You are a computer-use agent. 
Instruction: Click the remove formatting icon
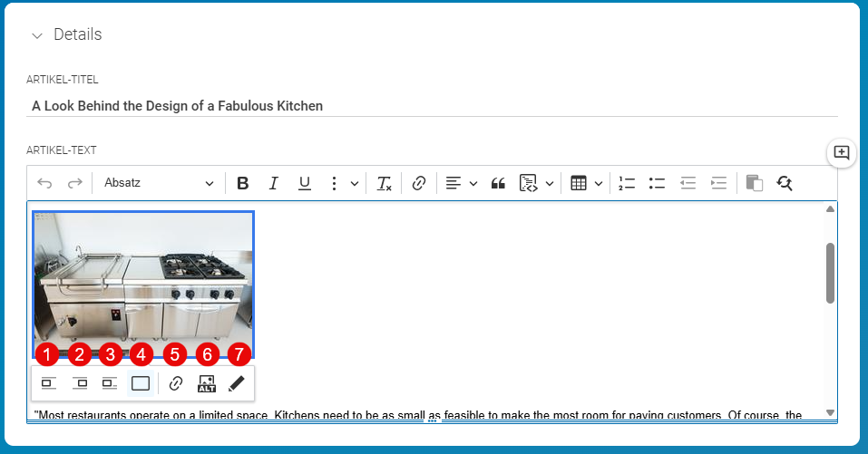tap(385, 183)
